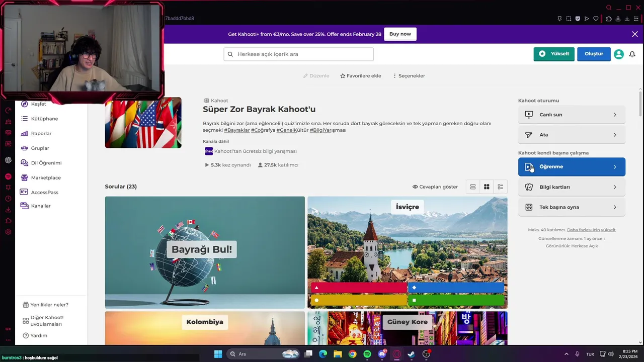
Task: Toggle Cevapları göster answers visibility
Action: point(435,187)
